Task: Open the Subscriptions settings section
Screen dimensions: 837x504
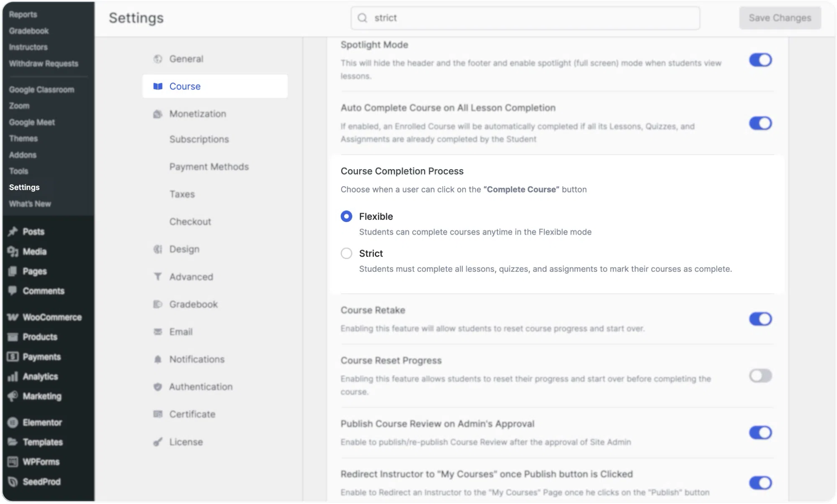Action: [199, 139]
